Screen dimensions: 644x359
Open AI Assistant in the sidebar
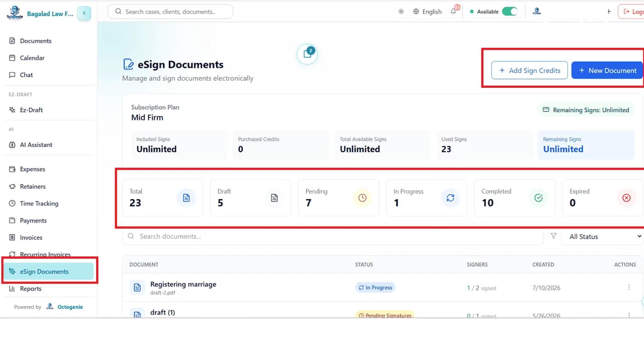click(x=49, y=145)
